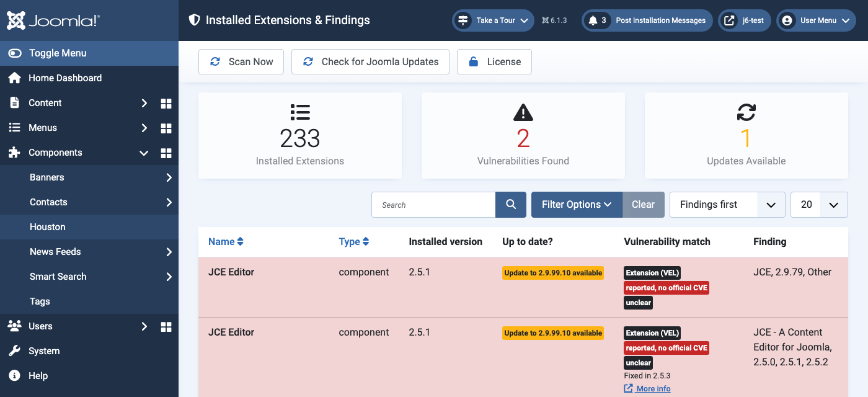The image size is (868, 397).
Task: Focus the Search input field
Action: [x=433, y=205]
